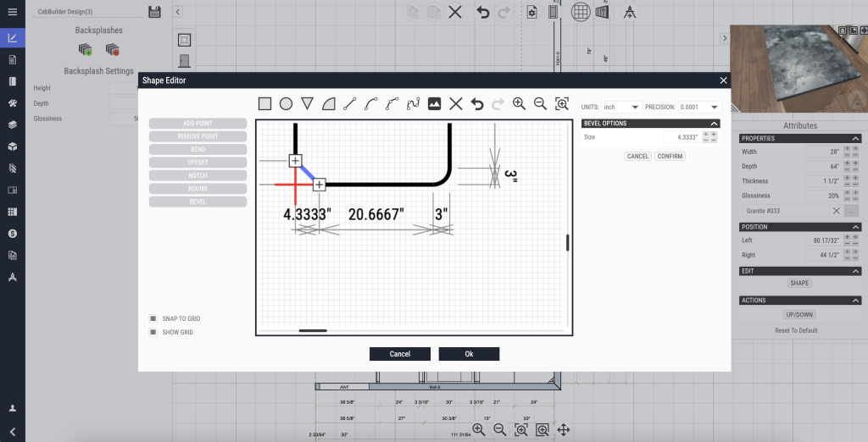Screen dimensions: 868x442
Task: Clear the Granite #033 material
Action: pyautogui.click(x=837, y=211)
